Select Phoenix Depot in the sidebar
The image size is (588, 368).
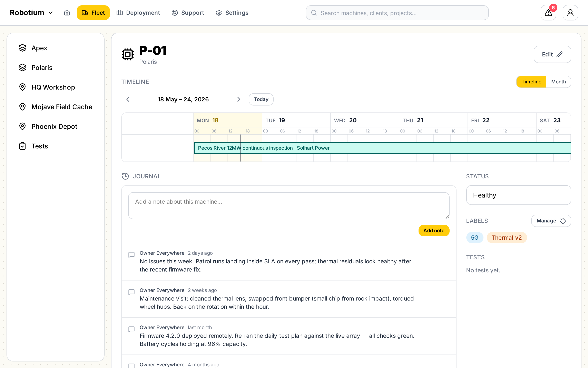(x=56, y=126)
